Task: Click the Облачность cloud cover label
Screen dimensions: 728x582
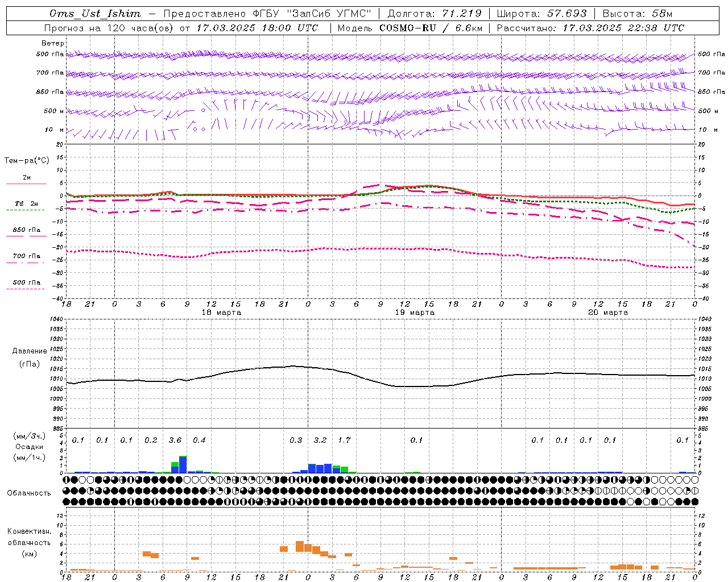Action: [x=29, y=493]
